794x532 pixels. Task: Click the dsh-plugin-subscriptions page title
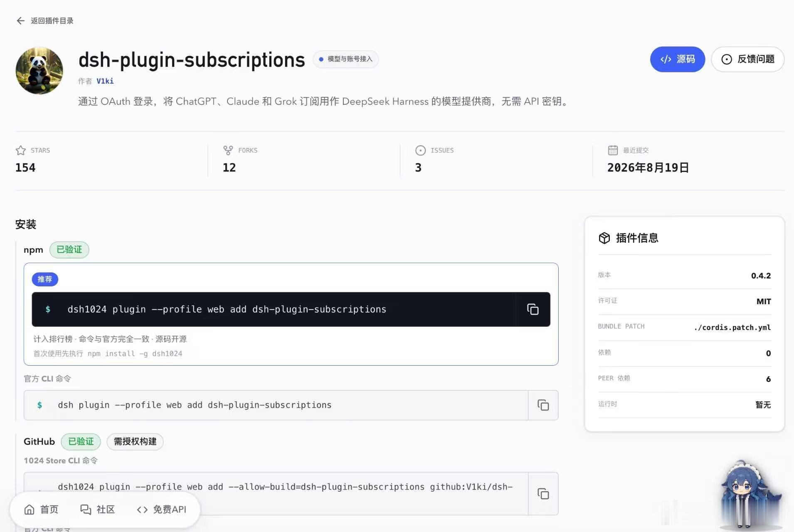[192, 60]
